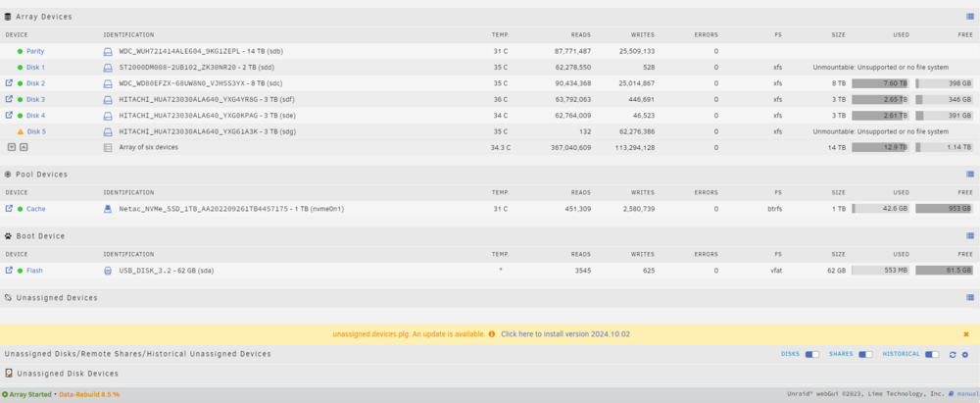This screenshot has width=980, height=403.
Task: Click Array Started status text
Action: pyautogui.click(x=30, y=394)
